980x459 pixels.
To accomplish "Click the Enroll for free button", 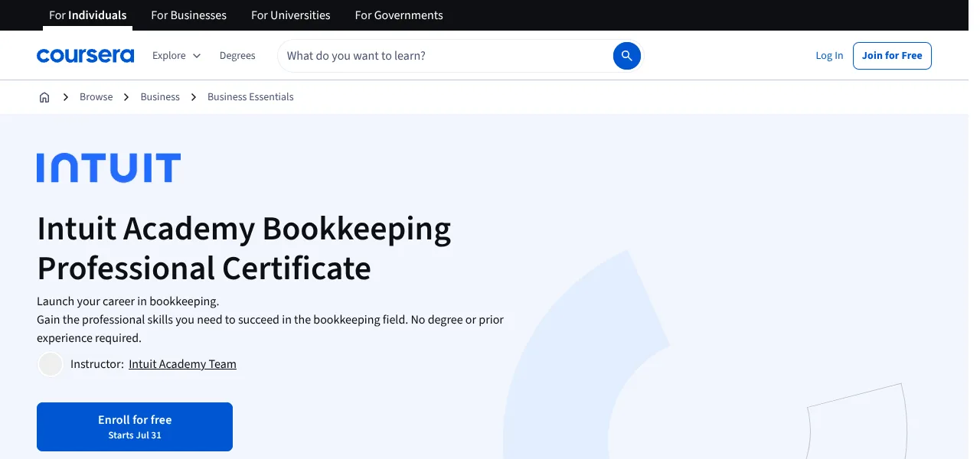I will click(135, 427).
